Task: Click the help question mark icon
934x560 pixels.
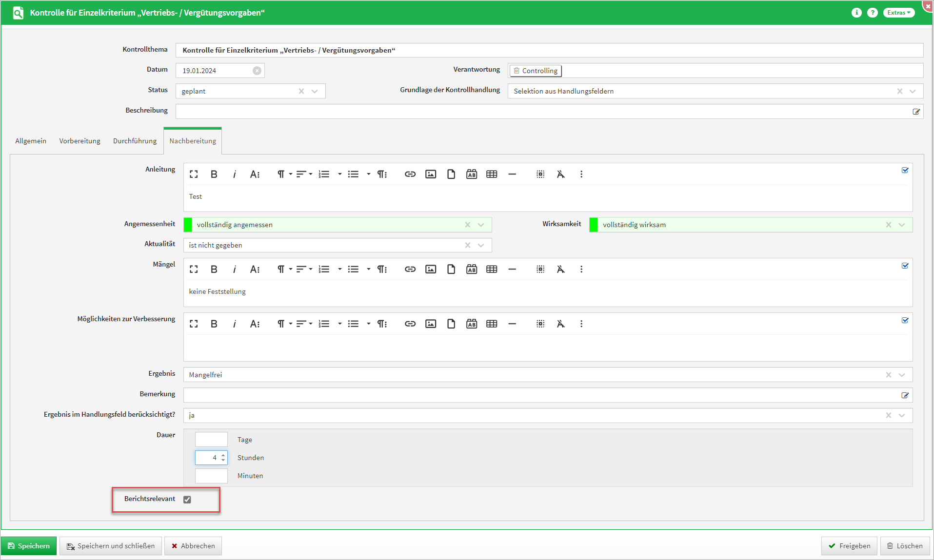Action: (x=872, y=13)
